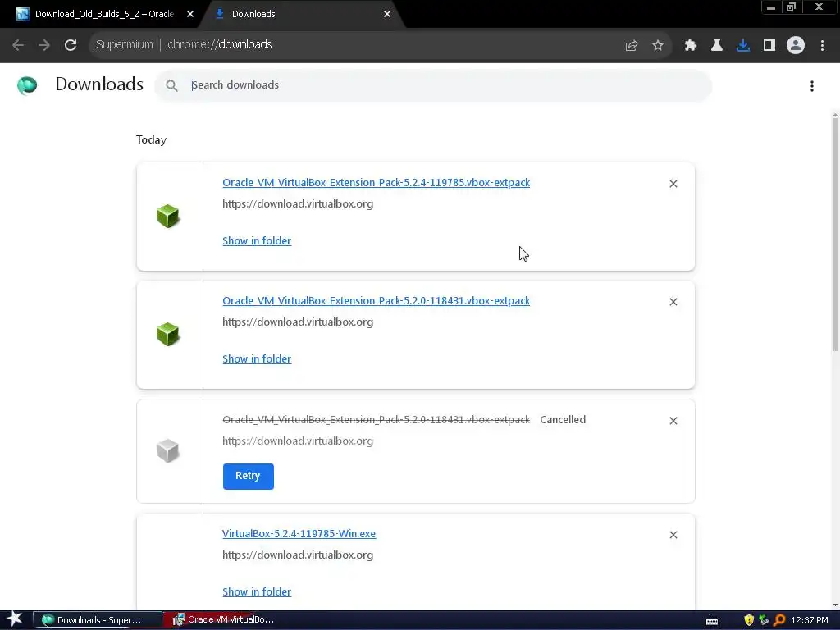Minimize the browser window
The height and width of the screenshot is (630, 840).
pos(771,7)
